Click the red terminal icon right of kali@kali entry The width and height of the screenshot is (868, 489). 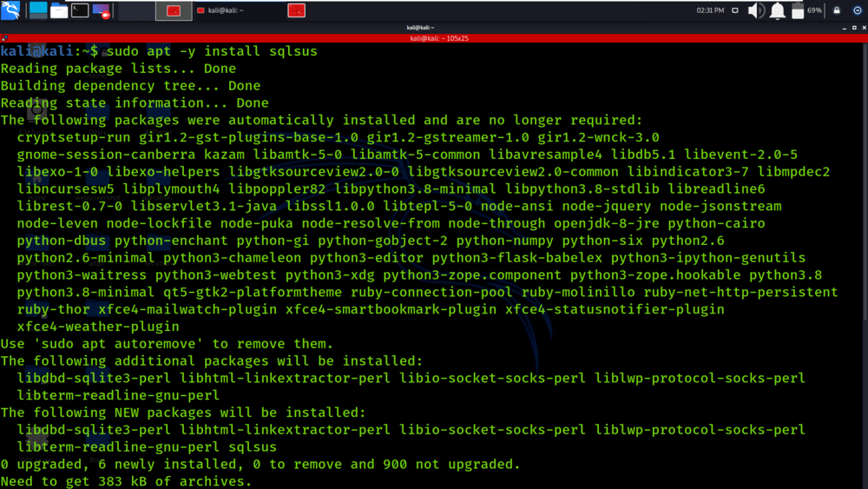(x=297, y=10)
